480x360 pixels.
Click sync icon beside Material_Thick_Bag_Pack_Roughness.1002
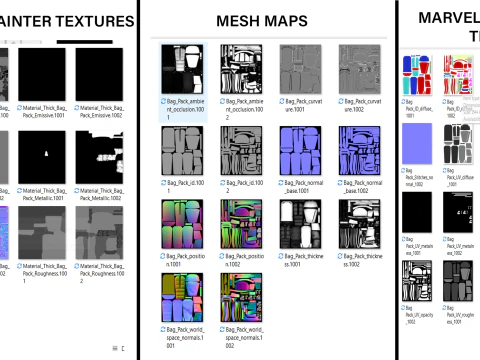point(77,266)
